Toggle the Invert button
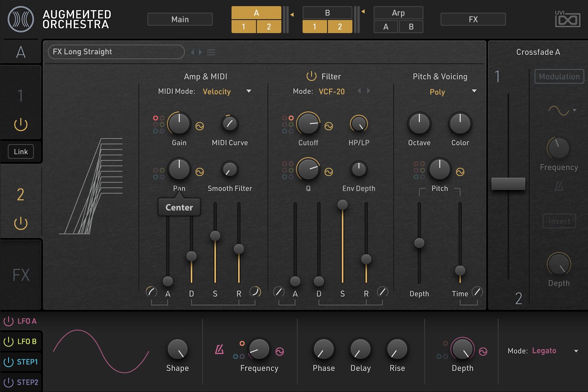Screen dimensions: 588x392 559,221
